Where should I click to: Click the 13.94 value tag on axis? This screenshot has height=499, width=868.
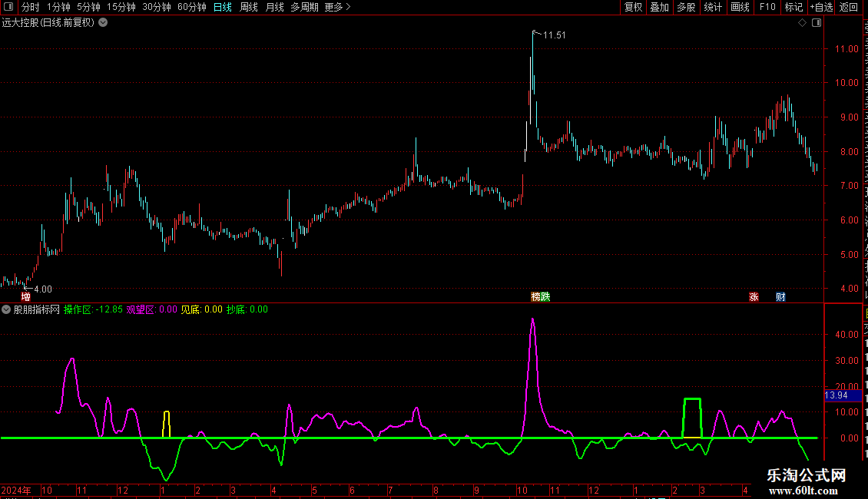coord(843,395)
